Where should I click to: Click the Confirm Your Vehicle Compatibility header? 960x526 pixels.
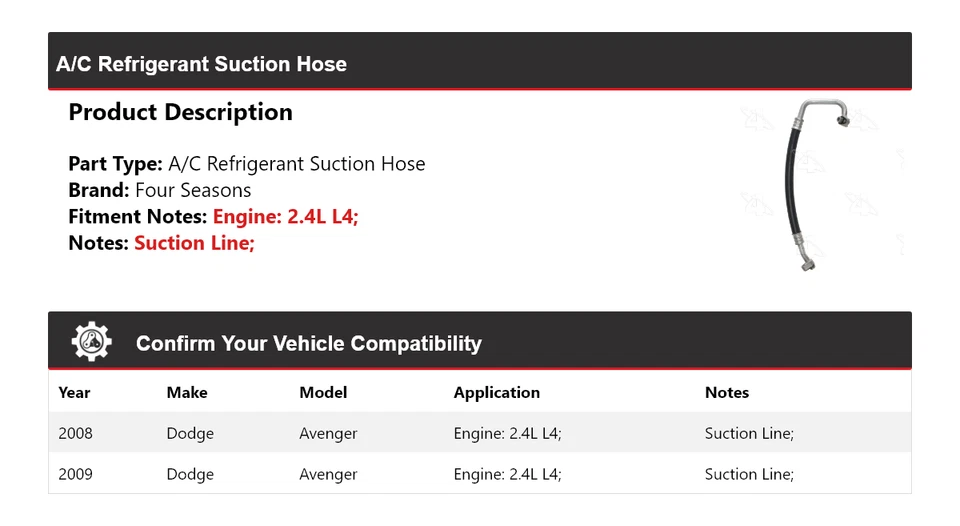pyautogui.click(x=308, y=344)
